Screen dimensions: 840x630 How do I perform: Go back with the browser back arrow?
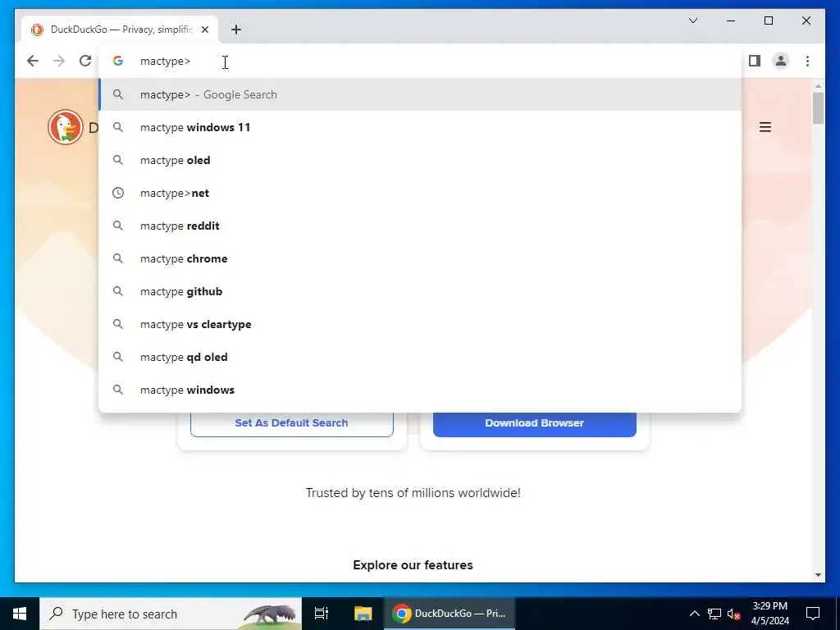tap(33, 61)
